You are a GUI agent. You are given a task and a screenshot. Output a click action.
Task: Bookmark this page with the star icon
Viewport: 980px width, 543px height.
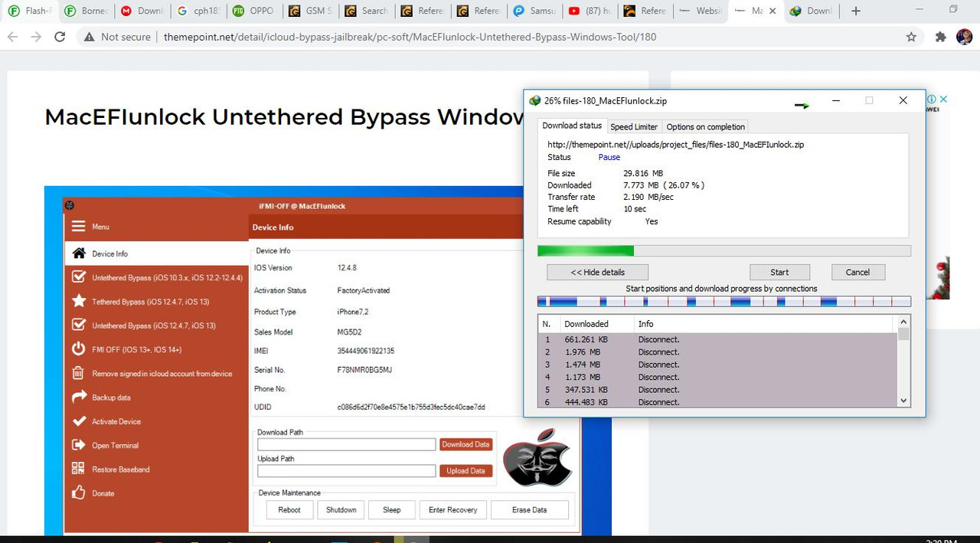(x=911, y=37)
